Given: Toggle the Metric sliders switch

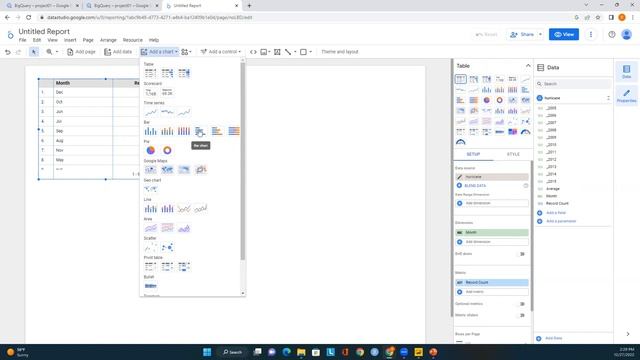Looking at the screenshot, I should click(522, 315).
